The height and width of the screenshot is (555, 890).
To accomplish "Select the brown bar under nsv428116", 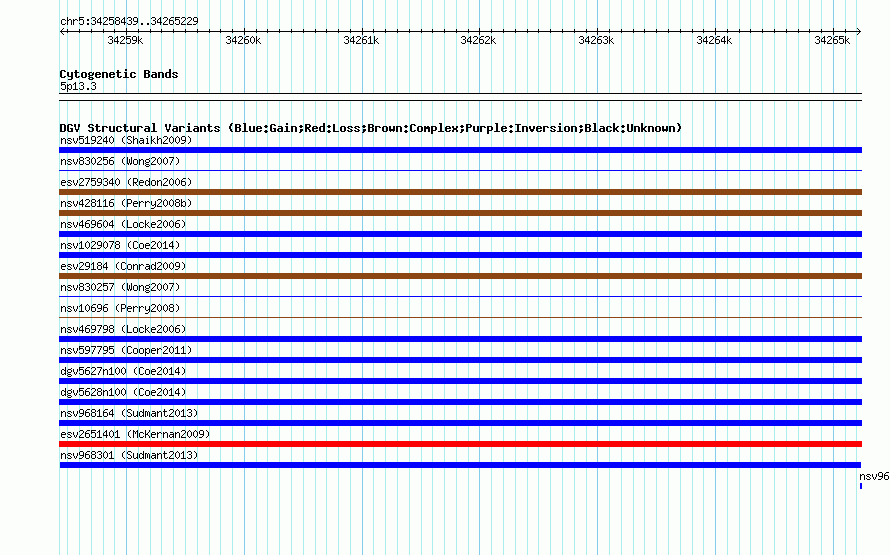I will point(460,213).
